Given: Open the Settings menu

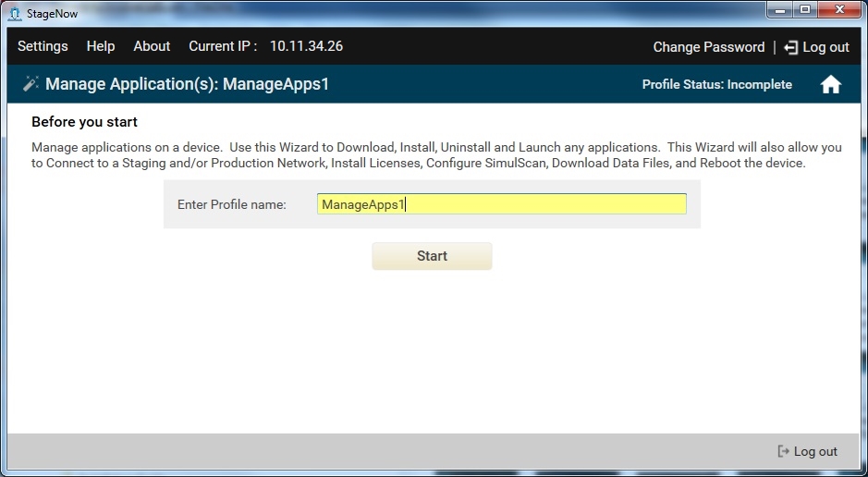Looking at the screenshot, I should [x=43, y=46].
